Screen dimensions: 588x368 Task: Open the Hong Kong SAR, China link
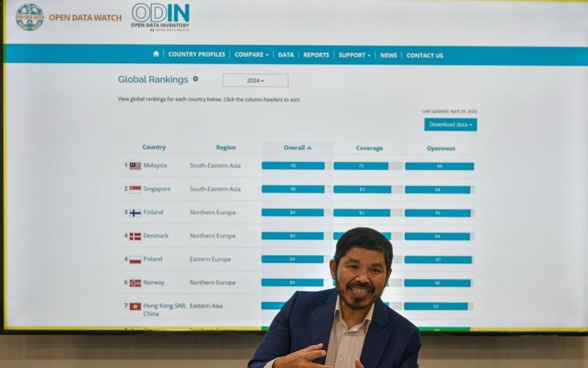coord(165,310)
